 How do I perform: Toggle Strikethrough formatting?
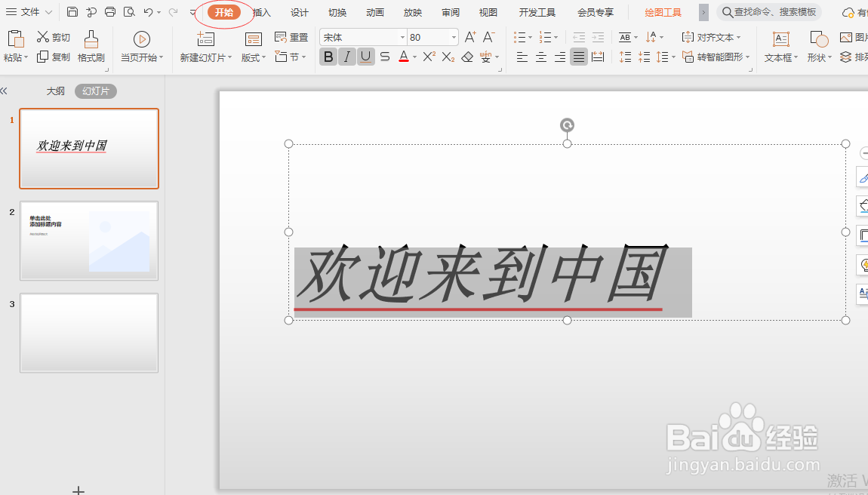(385, 57)
